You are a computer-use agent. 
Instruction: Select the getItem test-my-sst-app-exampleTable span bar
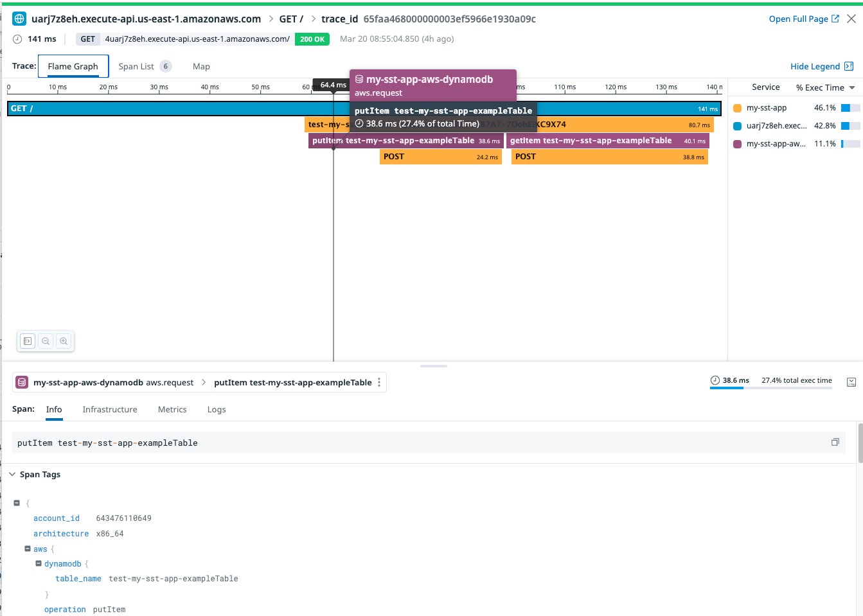click(x=608, y=141)
